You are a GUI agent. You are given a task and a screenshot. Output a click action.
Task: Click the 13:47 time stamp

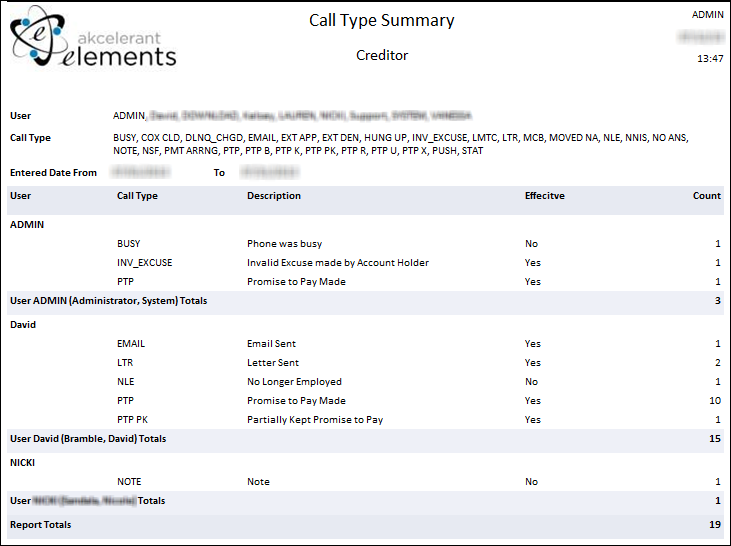(710, 58)
